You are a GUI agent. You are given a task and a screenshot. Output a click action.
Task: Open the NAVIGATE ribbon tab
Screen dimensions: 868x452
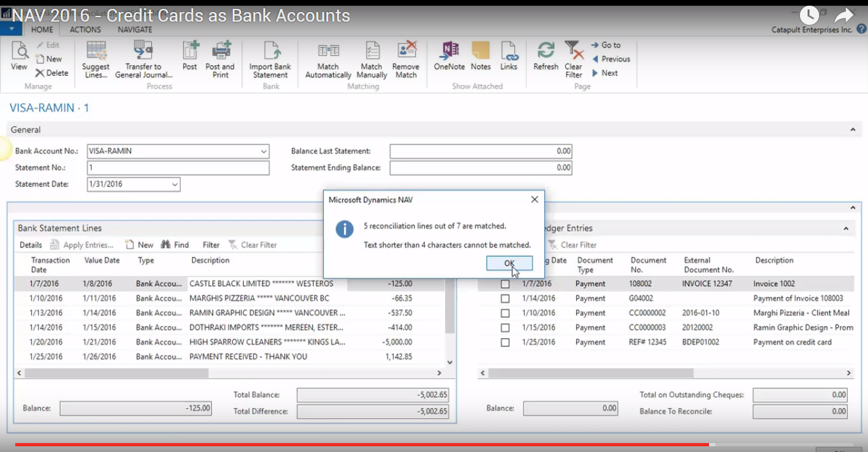[135, 30]
